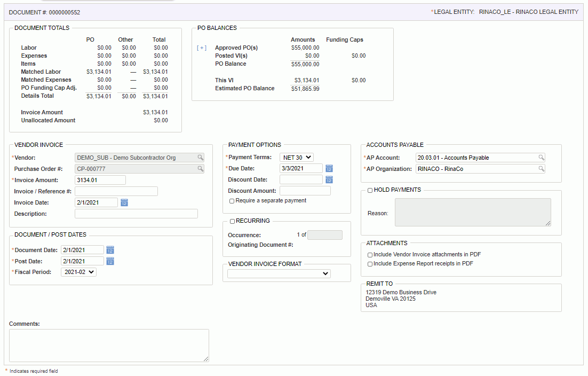Click the Occurrence total count field
Image resolution: width=588 pixels, height=376 pixels.
pos(325,235)
